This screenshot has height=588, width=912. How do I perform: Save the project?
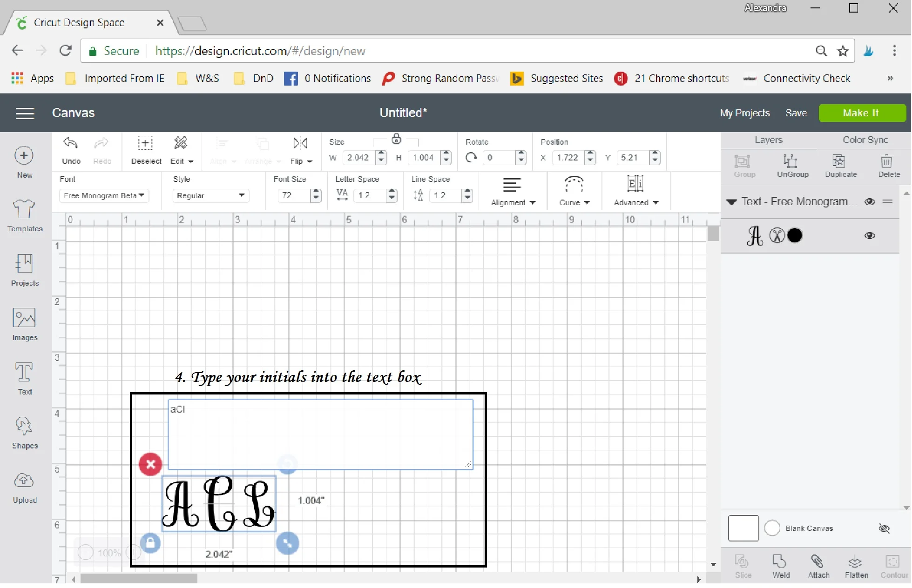[796, 113]
